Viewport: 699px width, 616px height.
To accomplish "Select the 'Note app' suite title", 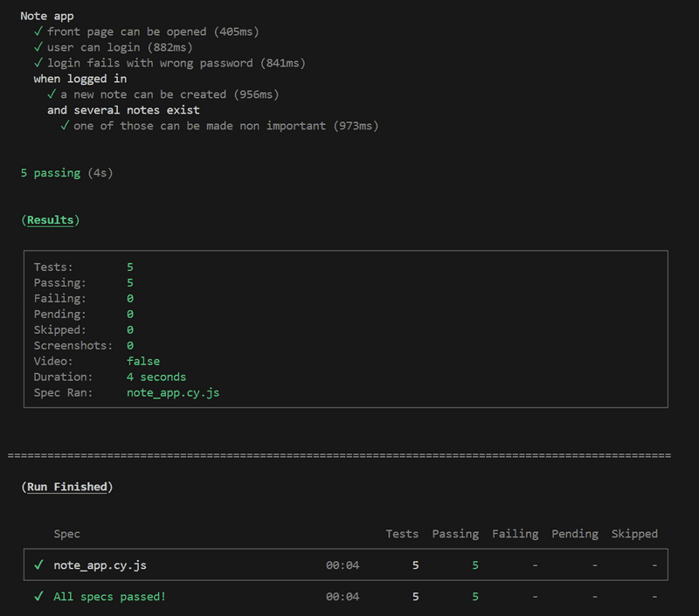I will (47, 16).
